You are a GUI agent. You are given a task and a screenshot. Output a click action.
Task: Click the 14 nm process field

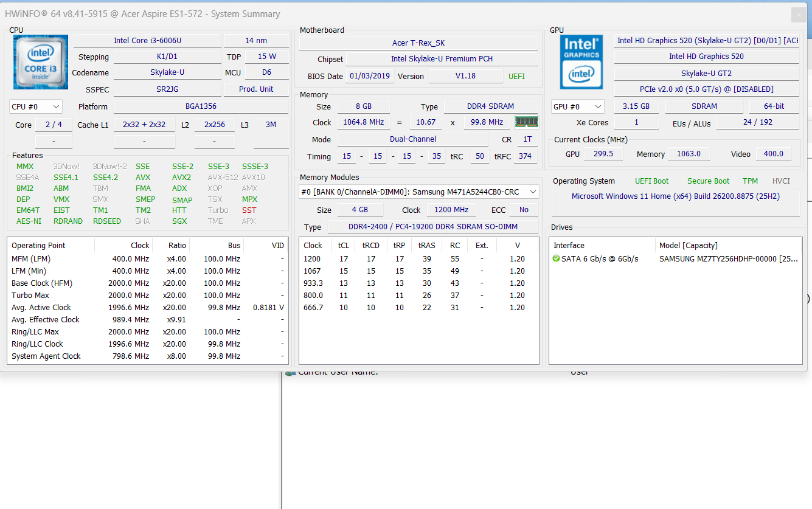pyautogui.click(x=256, y=41)
